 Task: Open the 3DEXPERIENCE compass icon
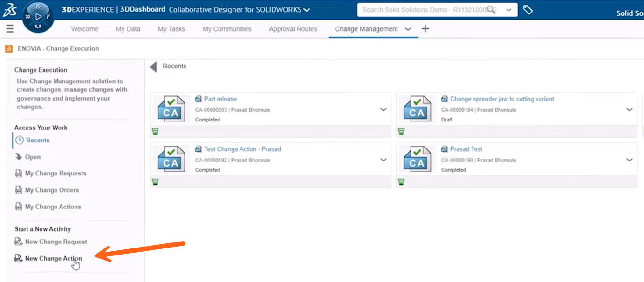(39, 16)
